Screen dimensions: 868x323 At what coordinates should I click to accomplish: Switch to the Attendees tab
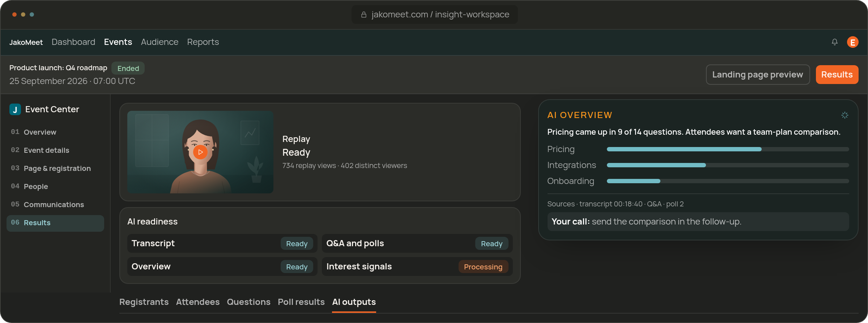click(x=198, y=302)
